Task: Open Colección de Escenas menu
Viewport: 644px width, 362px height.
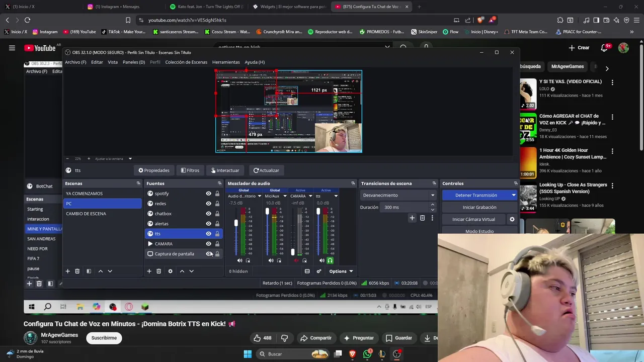Action: click(x=186, y=62)
